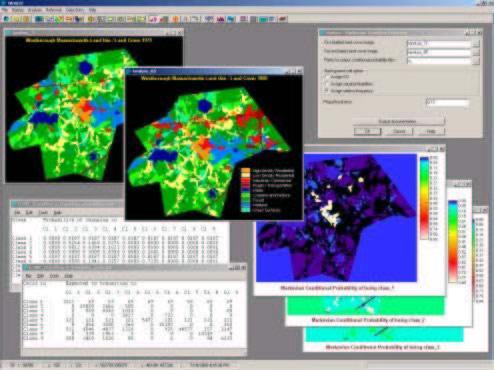
Task: Click the blue icon right of histogram icon
Action: 231,19
